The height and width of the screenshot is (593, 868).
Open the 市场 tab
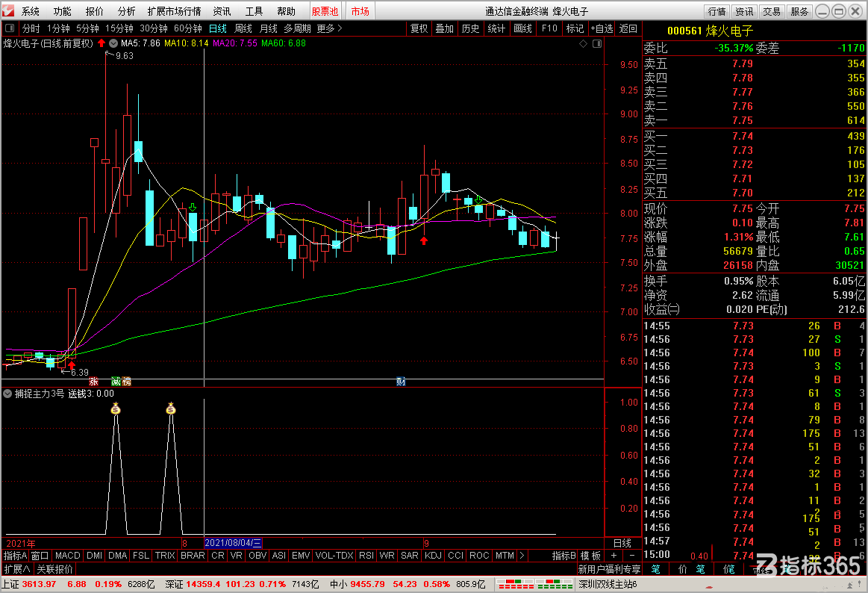[x=360, y=11]
